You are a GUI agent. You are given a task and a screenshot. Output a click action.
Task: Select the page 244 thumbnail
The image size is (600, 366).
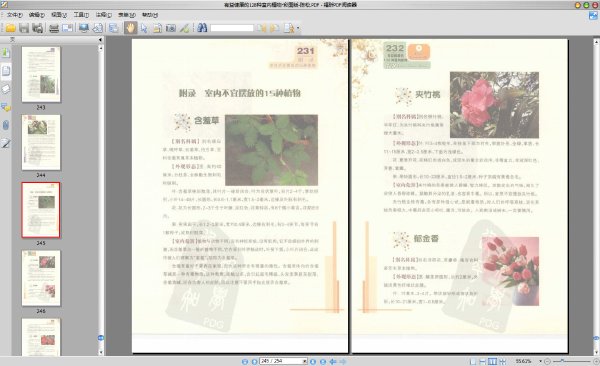click(x=41, y=142)
